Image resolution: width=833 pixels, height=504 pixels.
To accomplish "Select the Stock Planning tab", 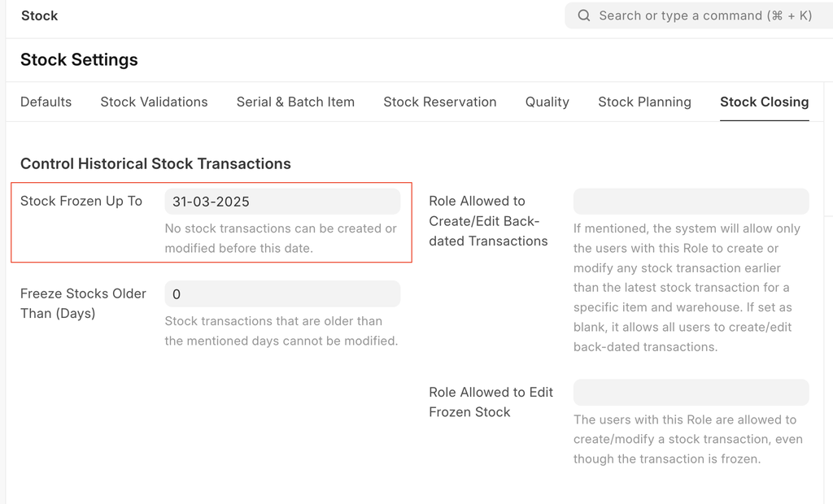I will pos(644,102).
